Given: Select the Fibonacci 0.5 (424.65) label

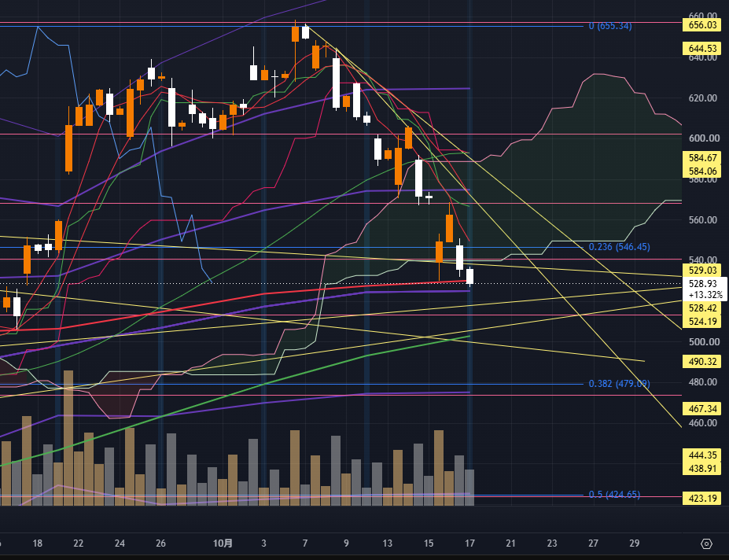Looking at the screenshot, I should pos(614,495).
